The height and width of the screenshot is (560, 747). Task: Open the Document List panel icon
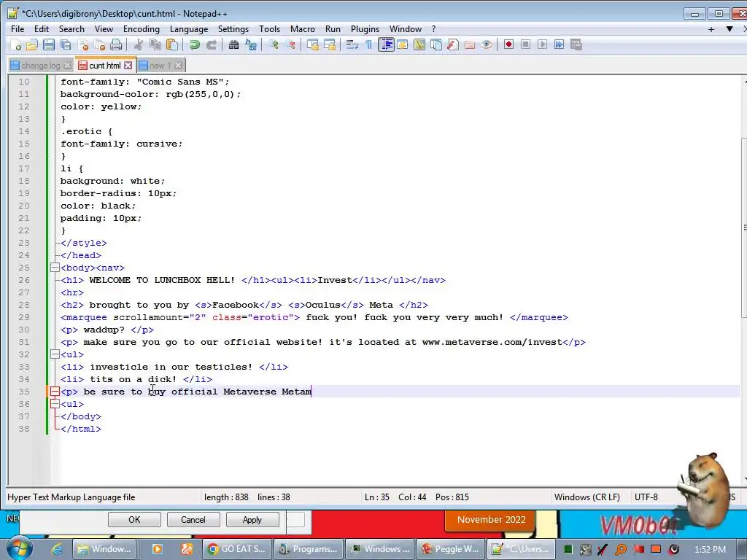[436, 44]
